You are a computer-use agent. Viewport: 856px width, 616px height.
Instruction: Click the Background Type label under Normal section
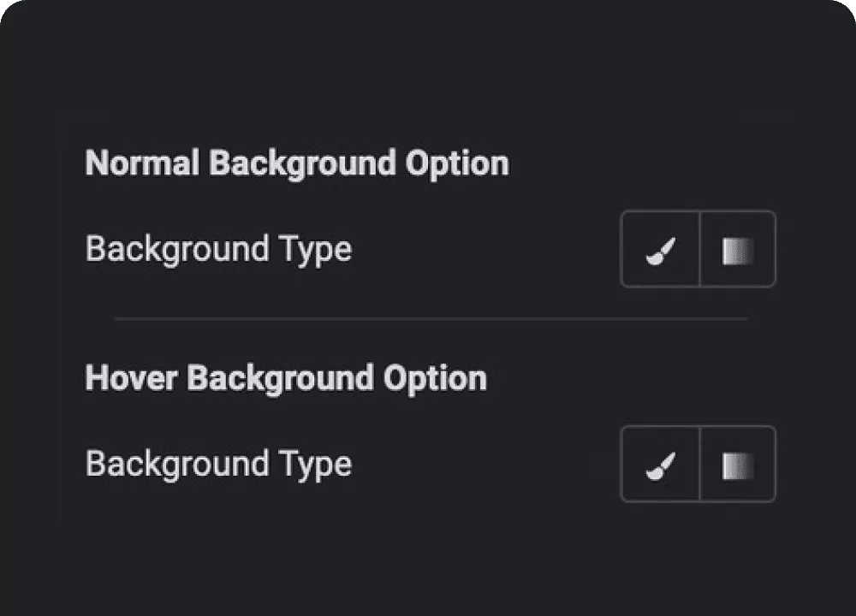coord(218,250)
